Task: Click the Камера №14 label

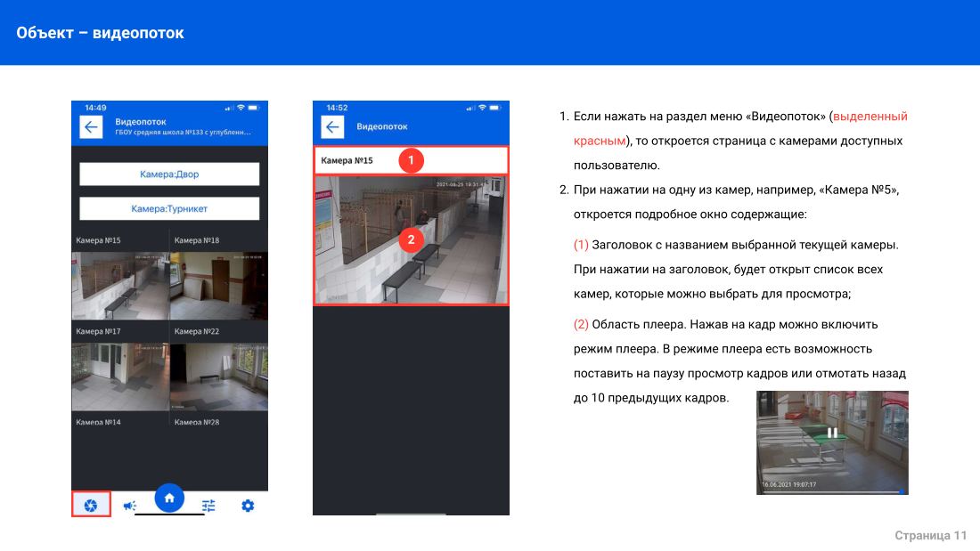Action: [98, 422]
